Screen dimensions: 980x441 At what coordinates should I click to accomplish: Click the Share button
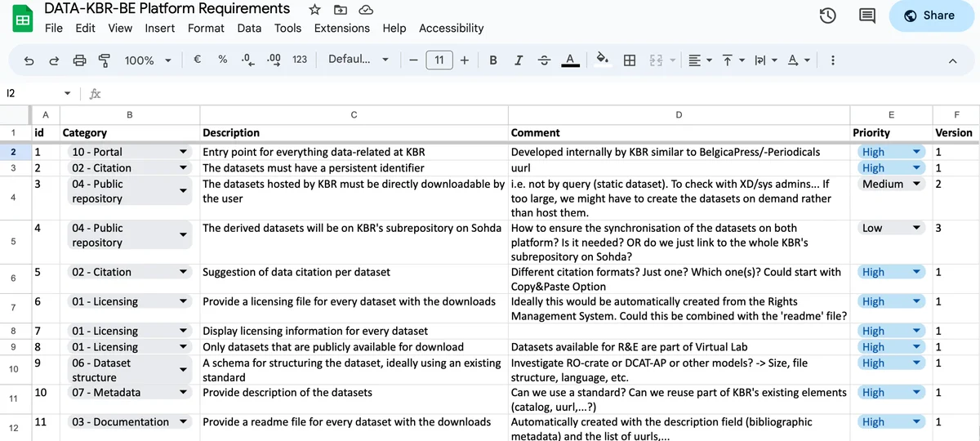point(930,16)
